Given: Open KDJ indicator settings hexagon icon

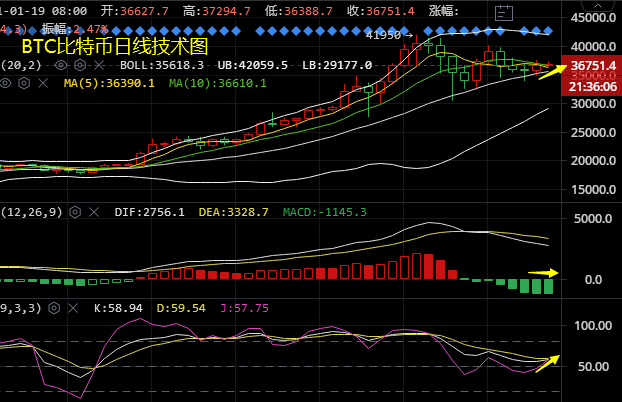Looking at the screenshot, I should (54, 308).
